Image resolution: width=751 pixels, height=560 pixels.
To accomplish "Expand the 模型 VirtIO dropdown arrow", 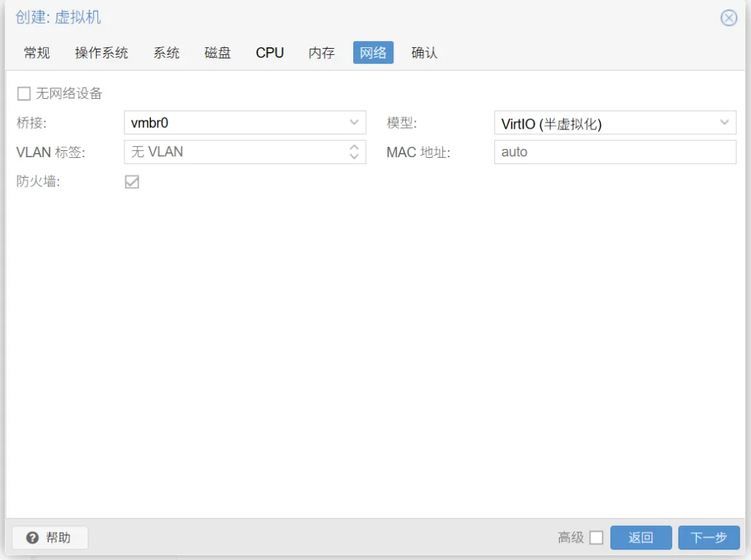I will (724, 122).
